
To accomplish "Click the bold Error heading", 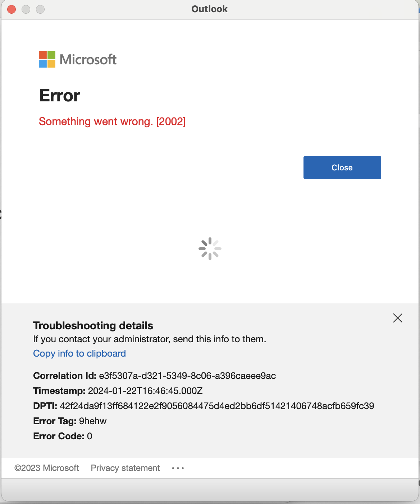I will point(60,96).
